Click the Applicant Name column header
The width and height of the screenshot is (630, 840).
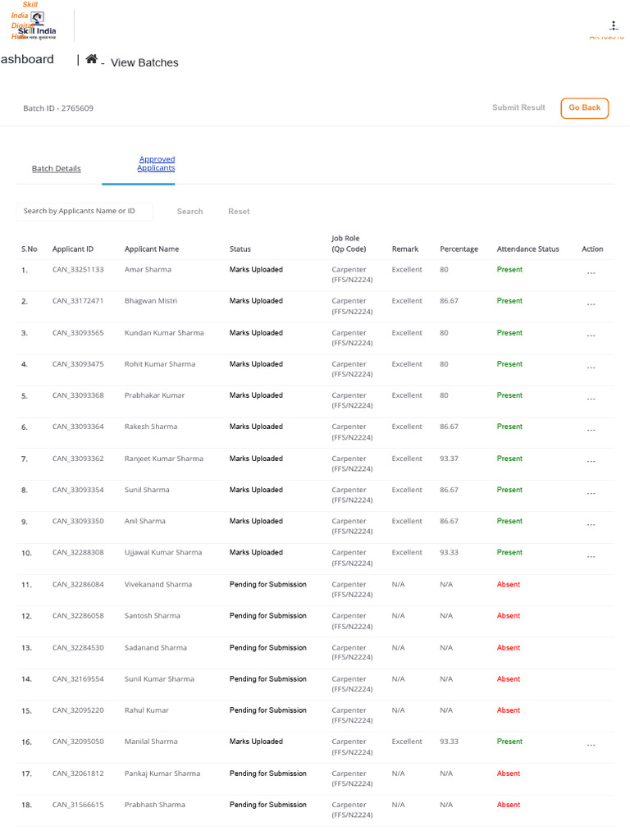[152, 249]
